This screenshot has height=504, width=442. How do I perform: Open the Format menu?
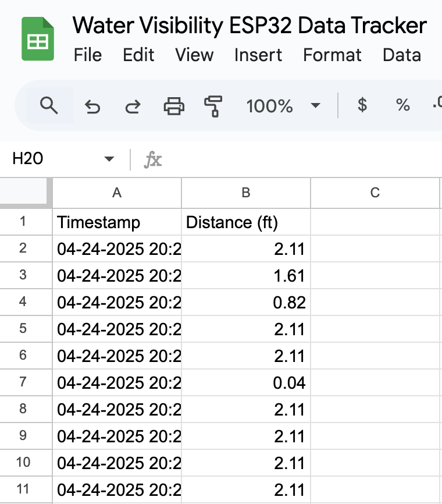coord(332,55)
